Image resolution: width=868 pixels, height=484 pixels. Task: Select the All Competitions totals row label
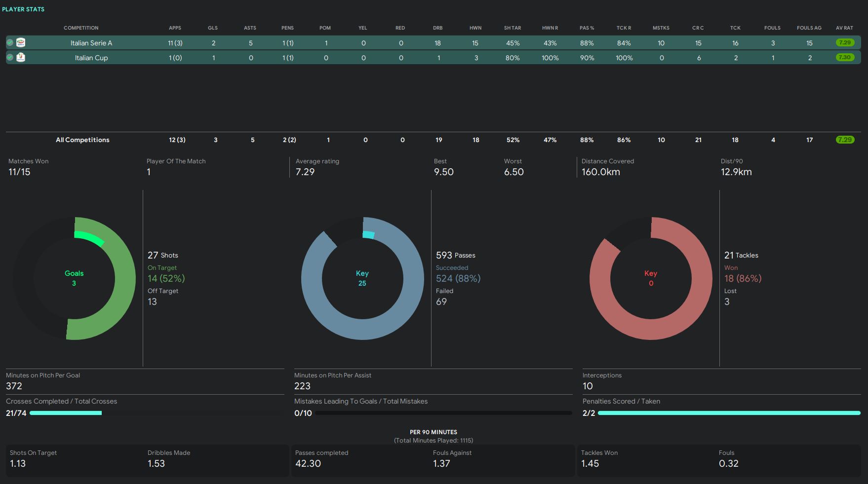point(82,140)
